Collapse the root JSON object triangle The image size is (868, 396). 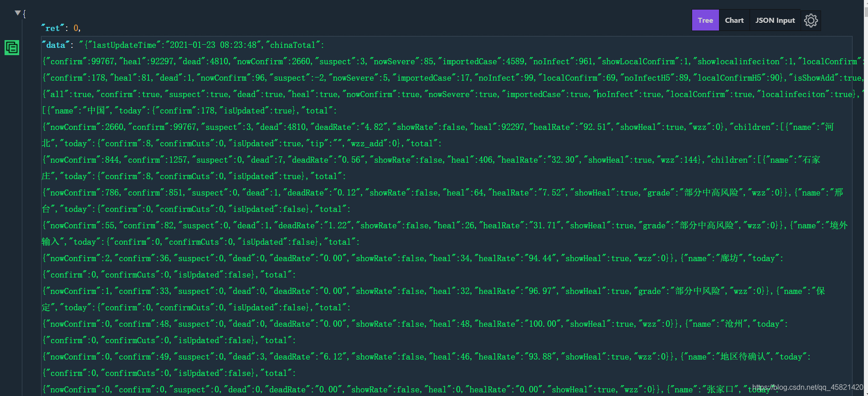tap(17, 13)
